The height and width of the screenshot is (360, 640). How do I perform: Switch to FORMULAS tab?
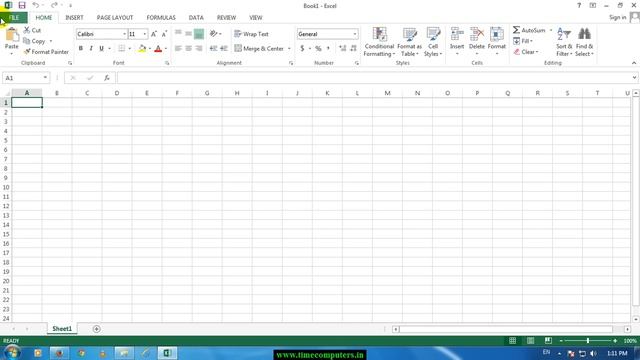pos(161,18)
